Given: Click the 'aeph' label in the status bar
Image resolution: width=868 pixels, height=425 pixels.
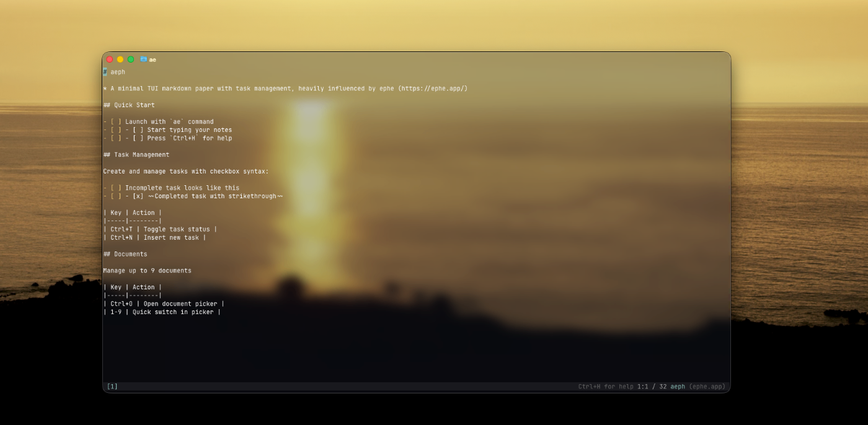Looking at the screenshot, I should [x=678, y=387].
